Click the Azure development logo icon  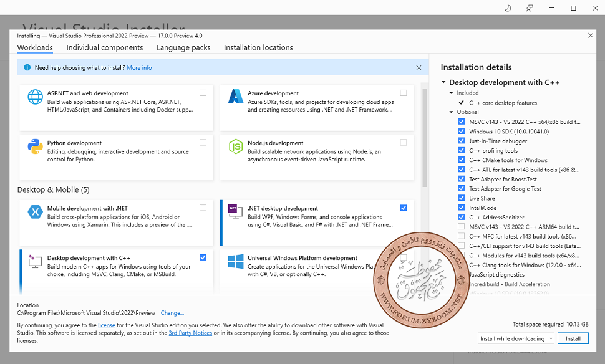tap(235, 97)
